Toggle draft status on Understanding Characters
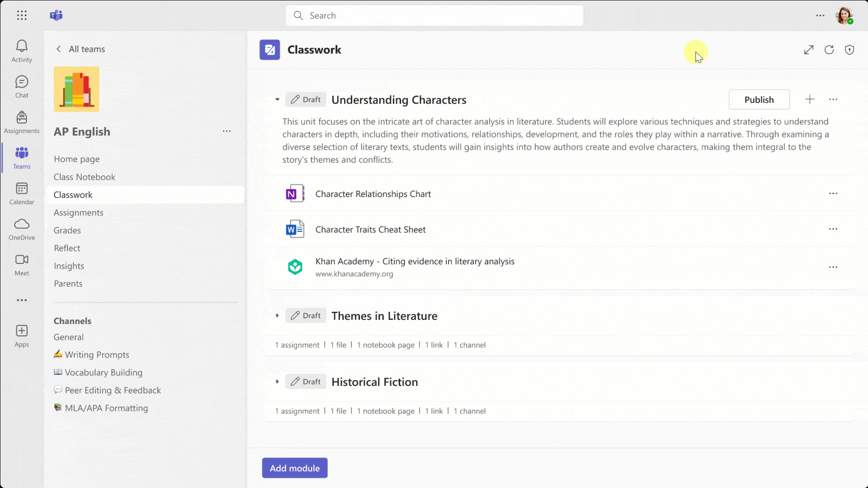868x488 pixels. [306, 99]
